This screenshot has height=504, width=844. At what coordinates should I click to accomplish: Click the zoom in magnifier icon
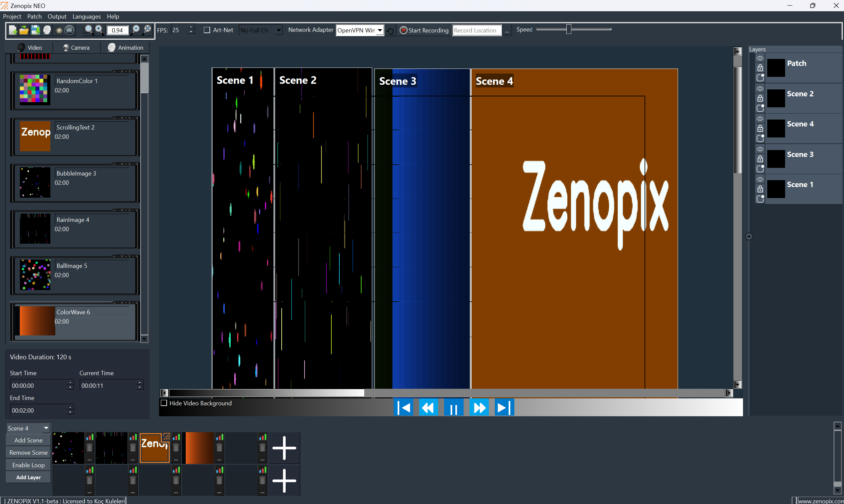[x=99, y=30]
